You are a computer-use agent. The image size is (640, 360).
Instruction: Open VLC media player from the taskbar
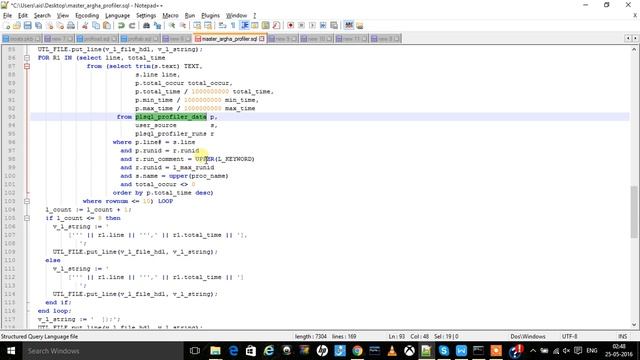tap(392, 351)
